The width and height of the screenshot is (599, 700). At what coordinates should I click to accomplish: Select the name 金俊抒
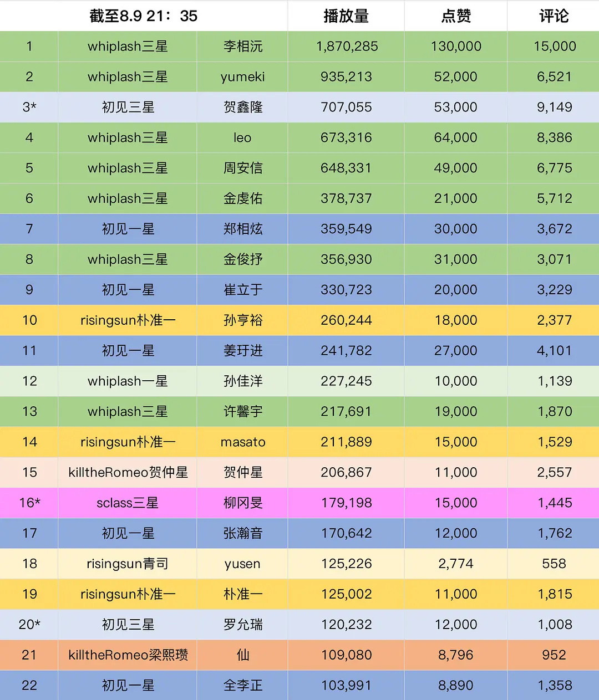(243, 260)
